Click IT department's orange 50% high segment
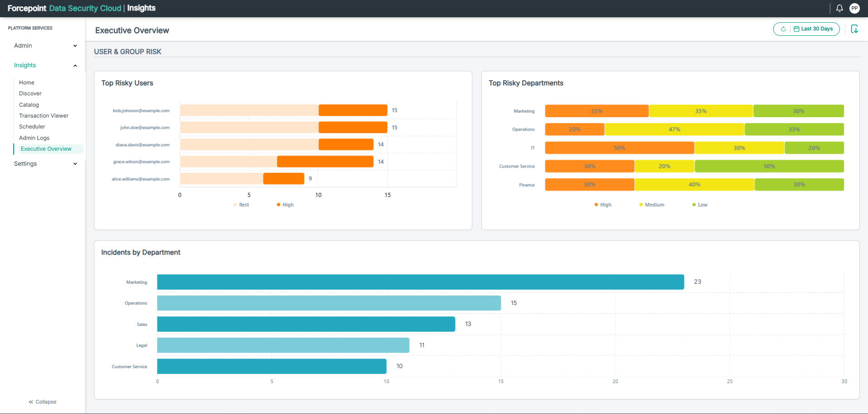Screen dimensions: 868x414 coord(619,148)
